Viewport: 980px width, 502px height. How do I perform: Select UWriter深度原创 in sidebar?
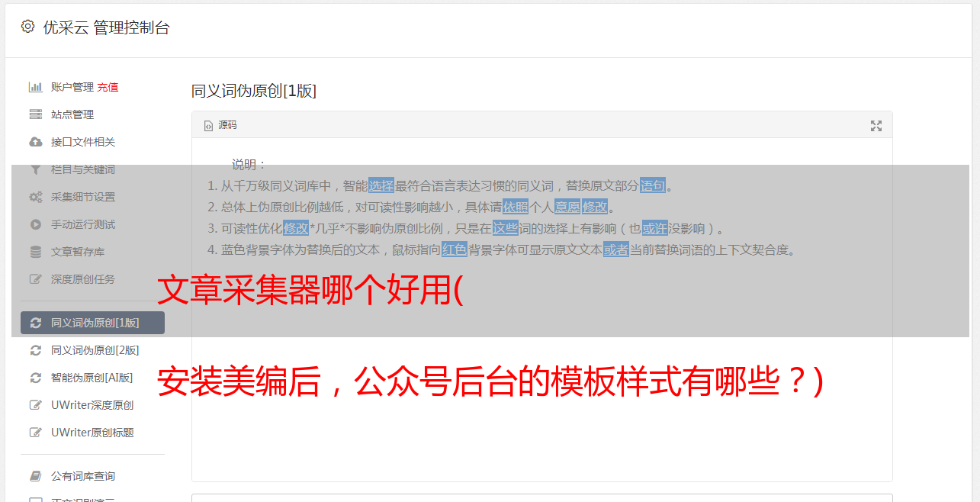(92, 405)
